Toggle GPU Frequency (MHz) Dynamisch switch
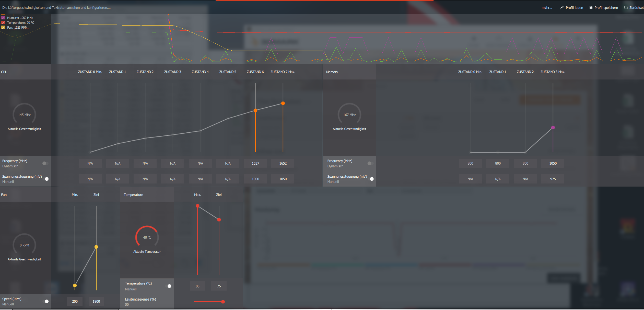This screenshot has width=644, height=310. pyautogui.click(x=45, y=163)
